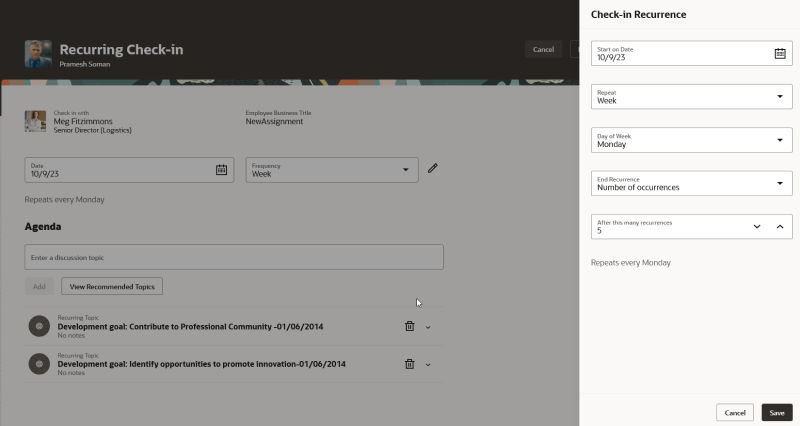Expand the Identify opportunities to promote innovation topic

(428, 365)
